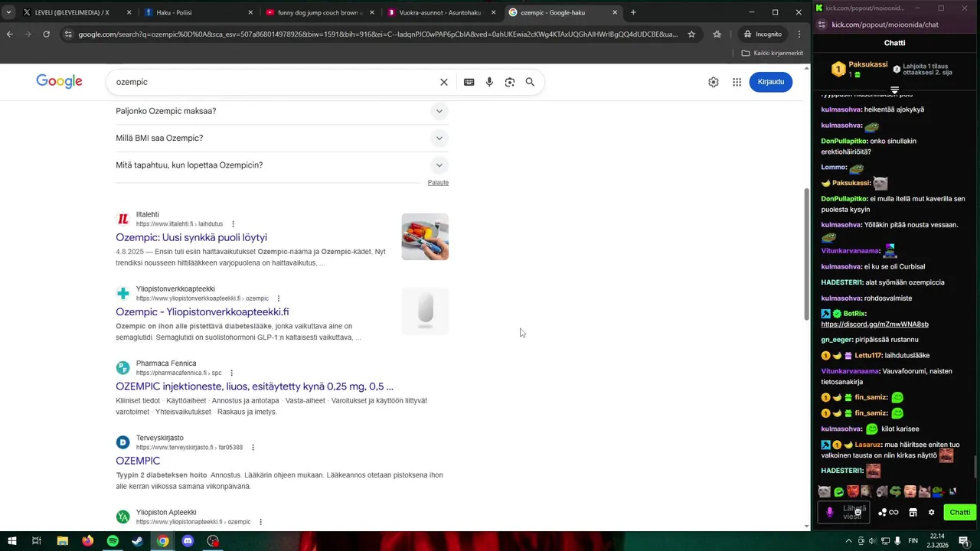Click the Palaute feedback link
The width and height of the screenshot is (980, 551).
point(438,183)
